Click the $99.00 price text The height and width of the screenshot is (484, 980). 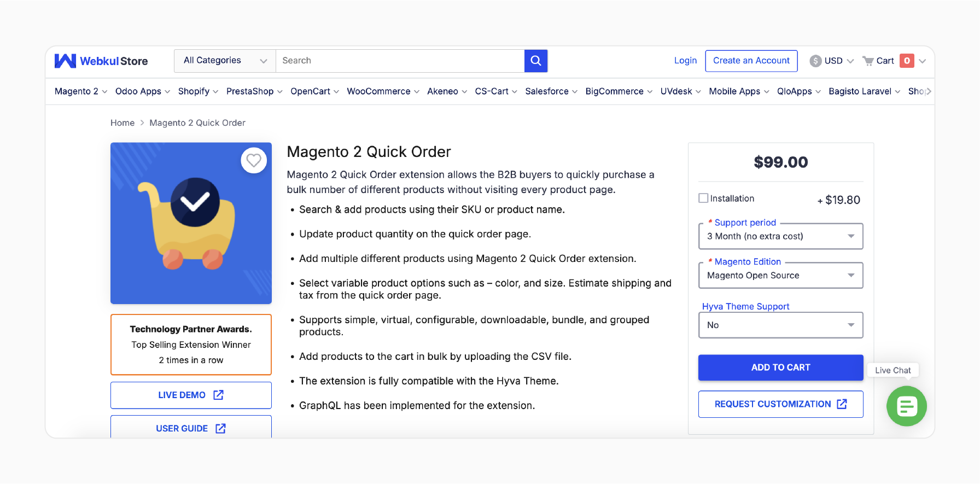[780, 162]
